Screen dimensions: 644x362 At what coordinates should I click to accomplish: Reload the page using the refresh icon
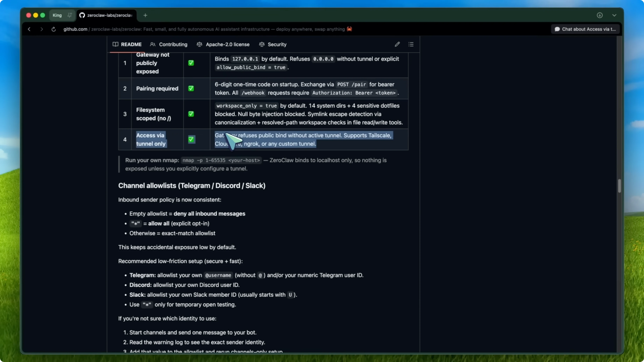pyautogui.click(x=53, y=29)
